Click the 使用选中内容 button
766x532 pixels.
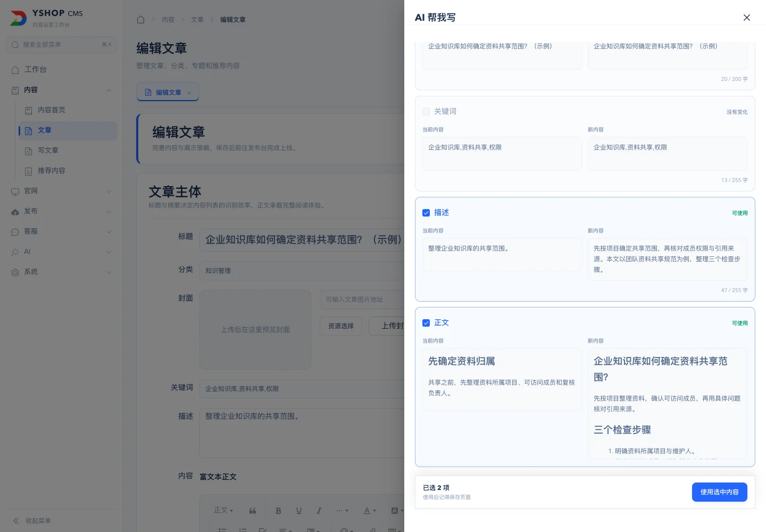(719, 492)
